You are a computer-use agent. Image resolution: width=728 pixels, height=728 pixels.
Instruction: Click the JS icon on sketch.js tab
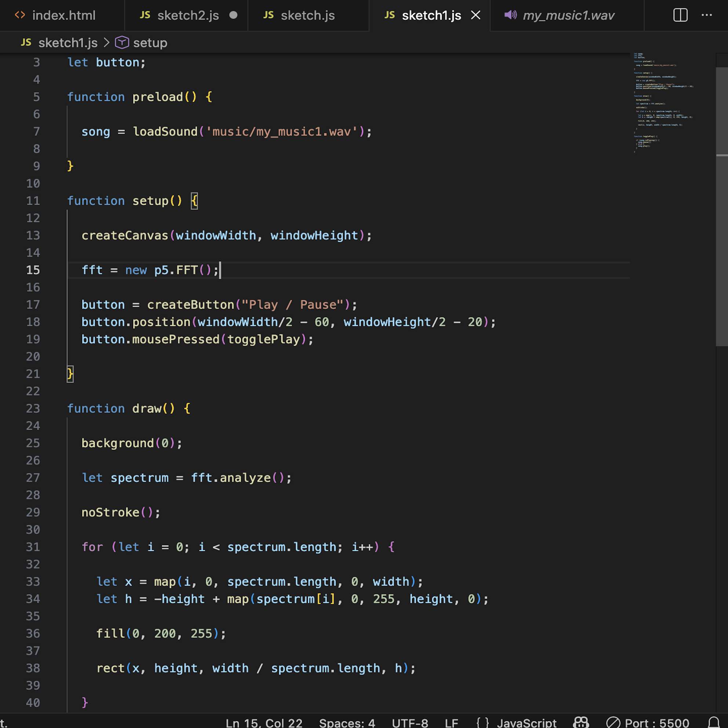coord(268,15)
